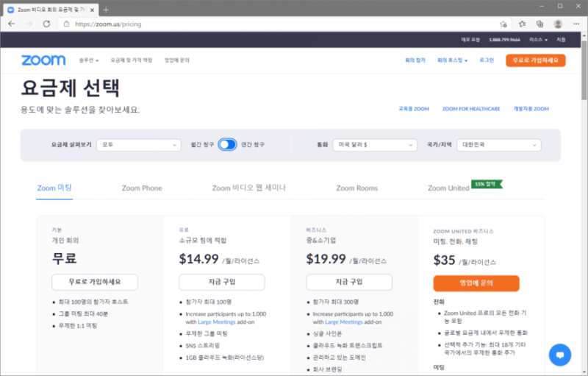Open the ZOOM FOR HEALTHCARE link
Screen dimensions: 588x376
tap(471, 109)
